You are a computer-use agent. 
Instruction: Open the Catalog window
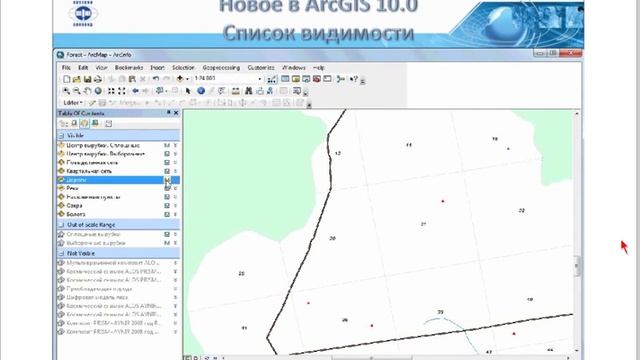coord(296,79)
